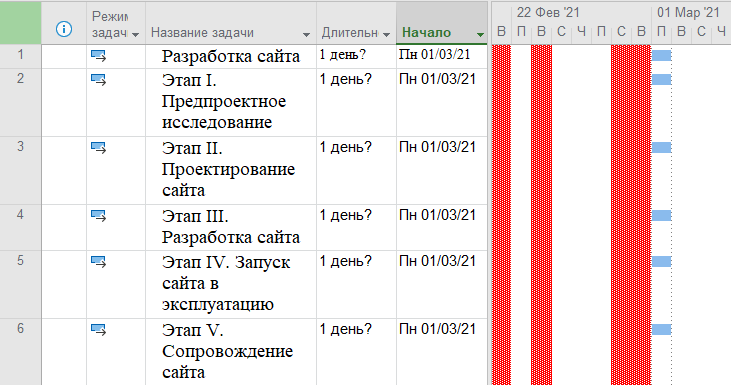Click the 22 Фев '21 timescale header

tap(548, 13)
